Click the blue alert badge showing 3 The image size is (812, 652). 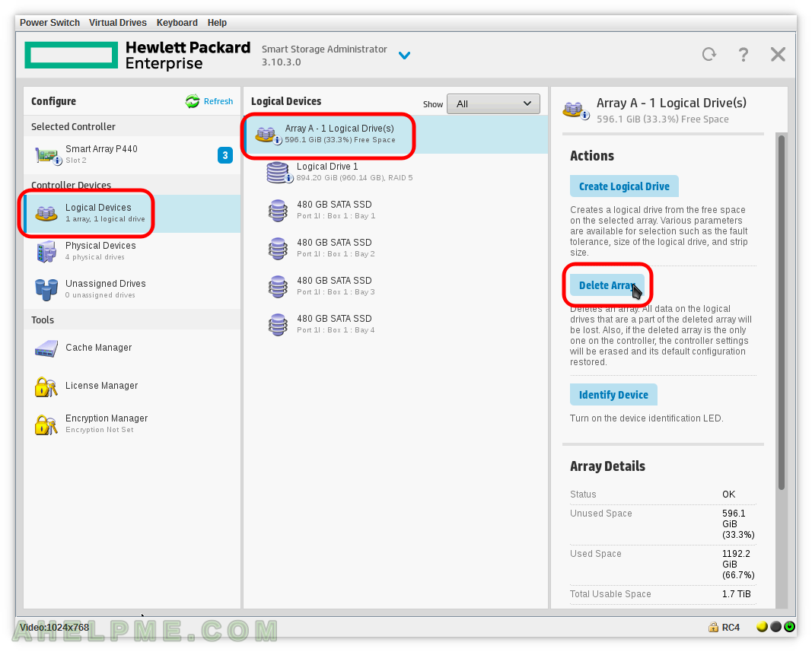pyautogui.click(x=225, y=155)
